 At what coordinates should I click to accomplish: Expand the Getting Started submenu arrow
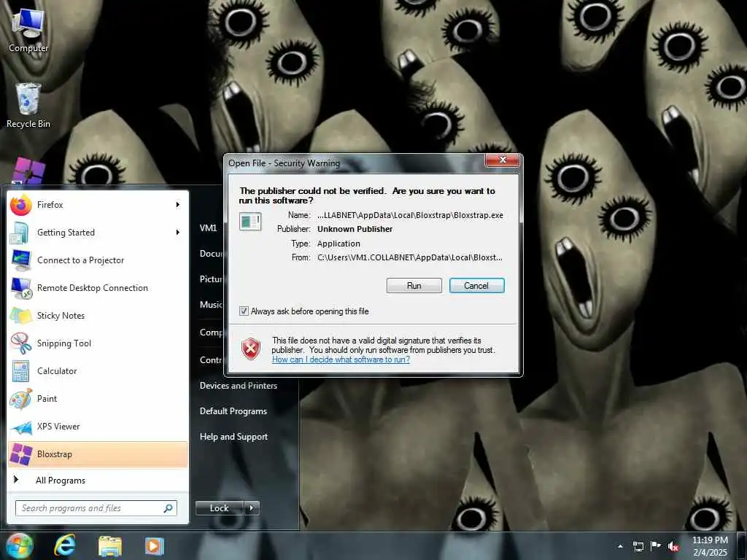pyautogui.click(x=178, y=233)
